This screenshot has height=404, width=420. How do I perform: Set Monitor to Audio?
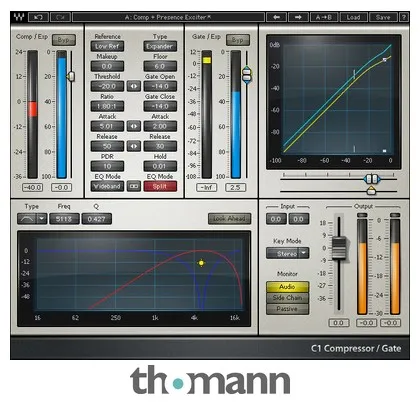(287, 287)
